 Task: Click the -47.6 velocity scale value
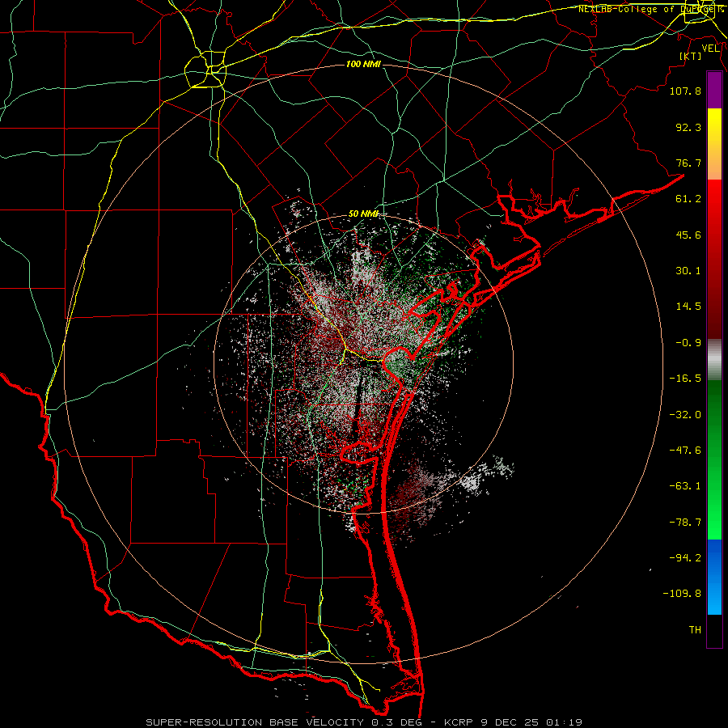click(x=685, y=451)
